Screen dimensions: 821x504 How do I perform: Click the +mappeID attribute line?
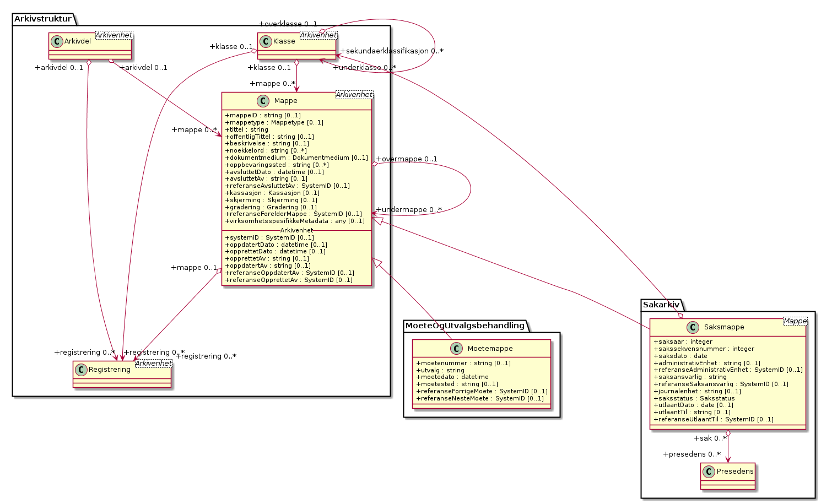pyautogui.click(x=263, y=116)
